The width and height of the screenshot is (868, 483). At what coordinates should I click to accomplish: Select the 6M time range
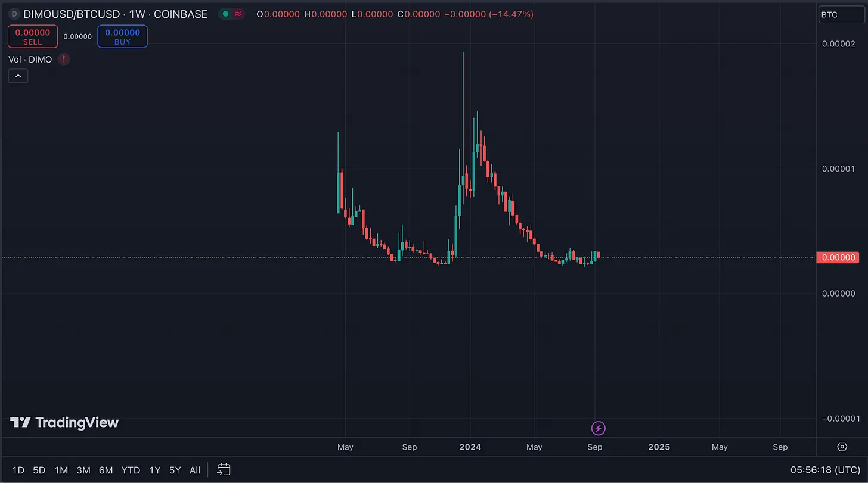(x=106, y=470)
